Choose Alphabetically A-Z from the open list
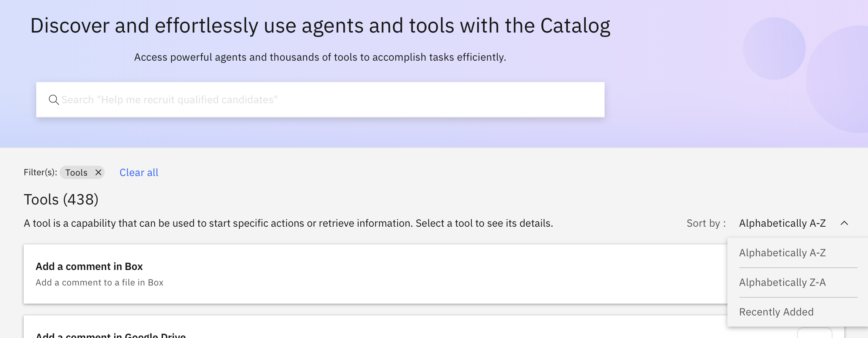 coord(782,253)
